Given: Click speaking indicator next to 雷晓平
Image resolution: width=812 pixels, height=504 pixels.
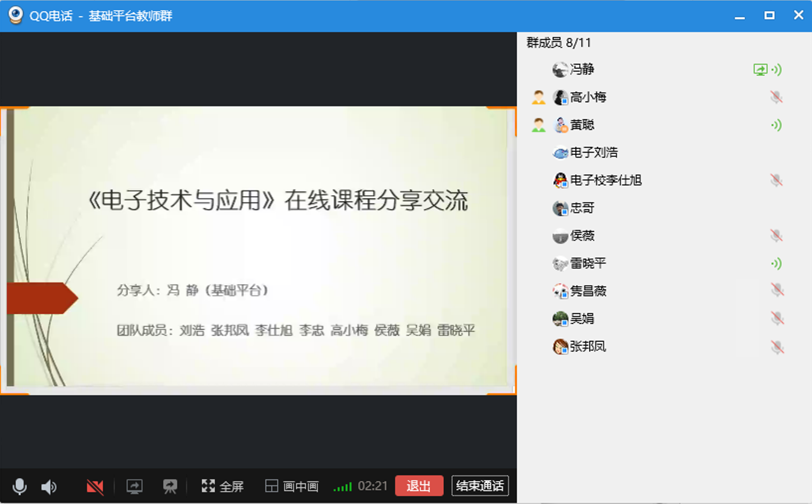Looking at the screenshot, I should 776,263.
